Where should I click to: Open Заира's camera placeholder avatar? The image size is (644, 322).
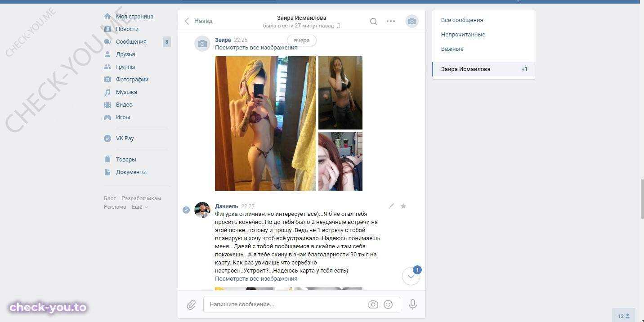pos(202,44)
